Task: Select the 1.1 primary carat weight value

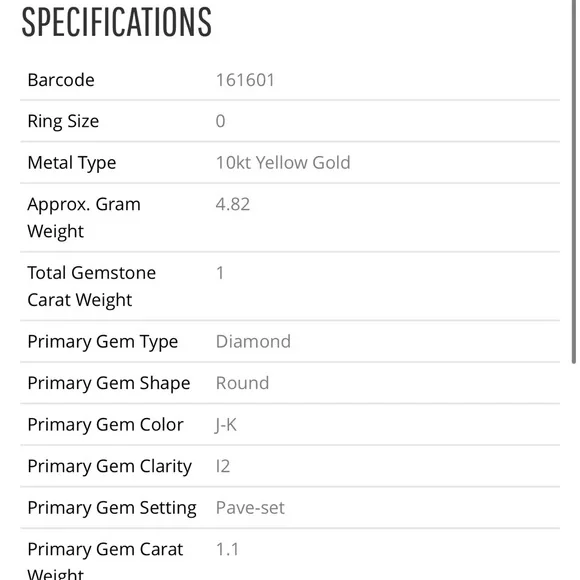Action: pos(227,549)
